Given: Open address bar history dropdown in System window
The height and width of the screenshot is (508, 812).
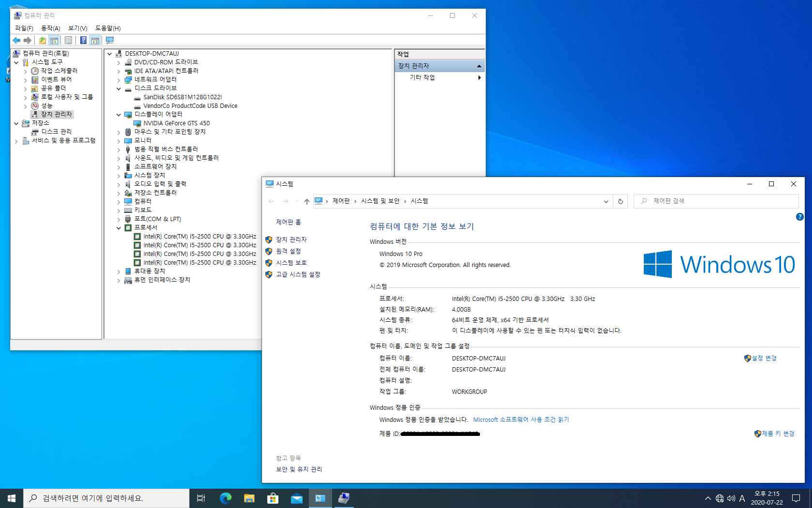Looking at the screenshot, I should tap(606, 201).
